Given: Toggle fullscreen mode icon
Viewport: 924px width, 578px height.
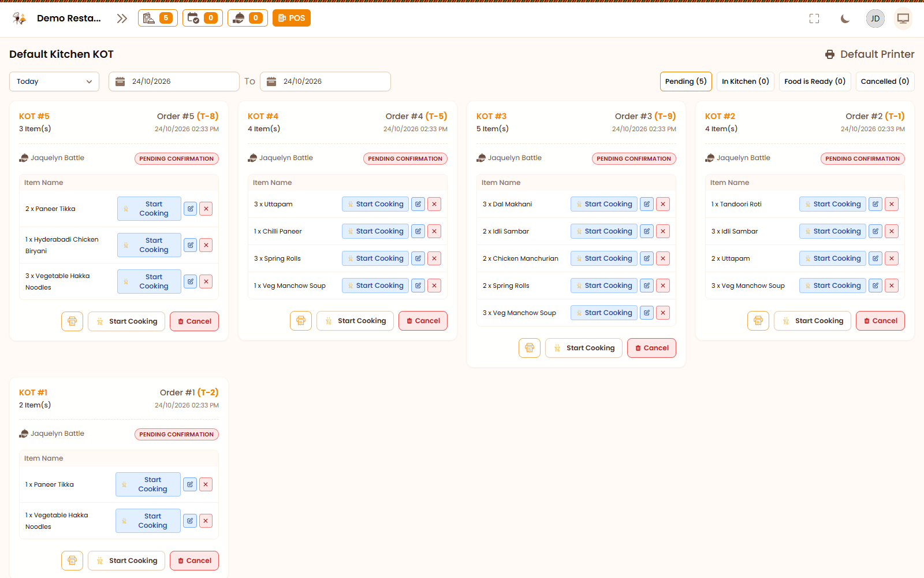Looking at the screenshot, I should [814, 18].
